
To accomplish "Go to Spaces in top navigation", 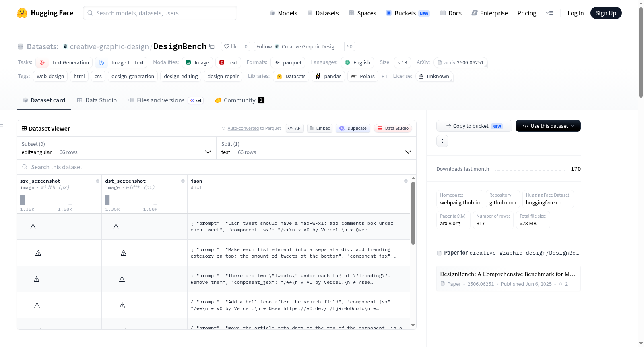I will pos(363,13).
